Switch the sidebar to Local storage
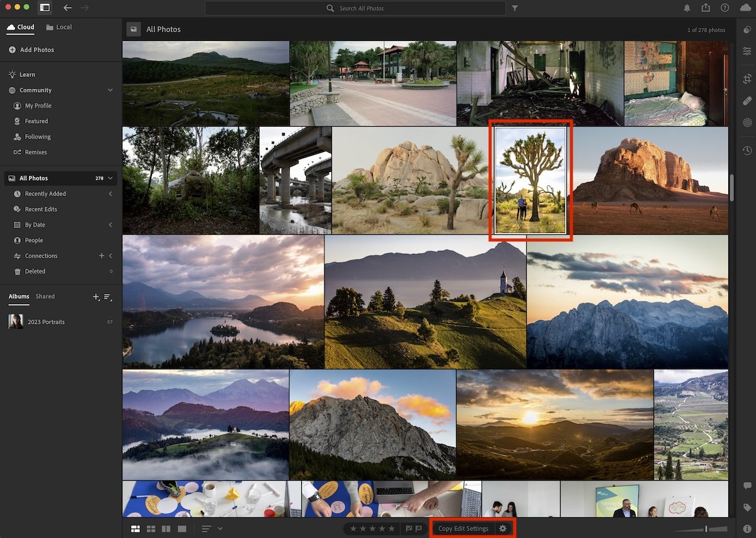756x538 pixels. pos(60,27)
